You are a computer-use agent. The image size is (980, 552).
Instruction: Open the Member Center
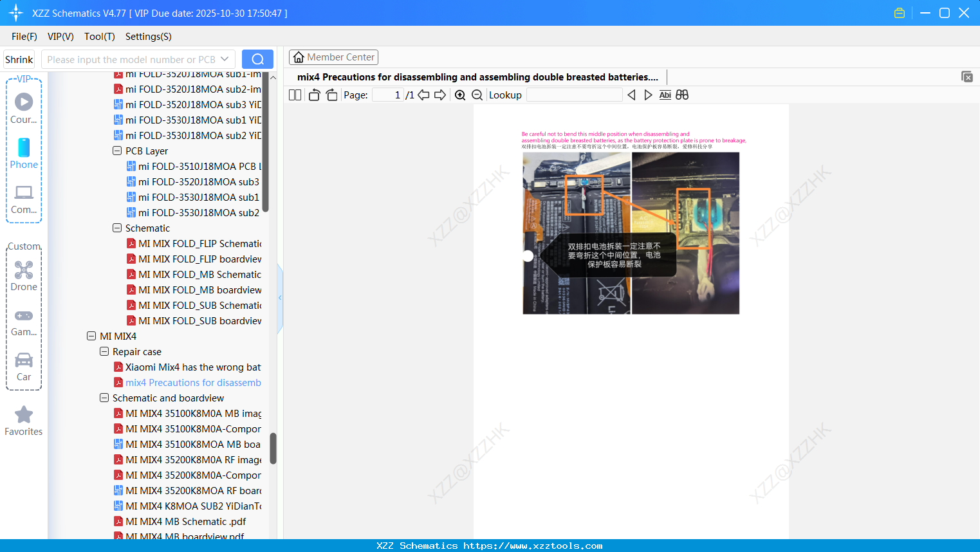click(333, 57)
